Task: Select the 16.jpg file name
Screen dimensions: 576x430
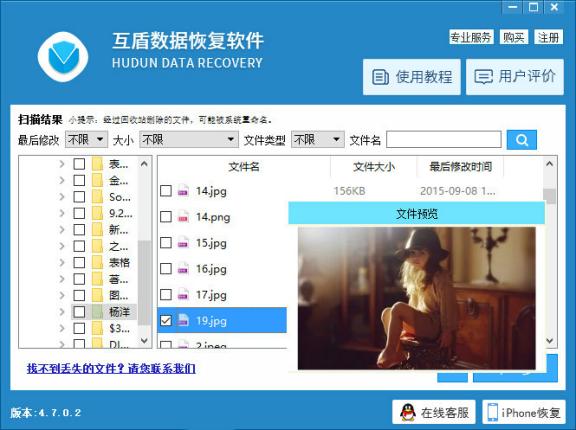Action: tap(211, 269)
